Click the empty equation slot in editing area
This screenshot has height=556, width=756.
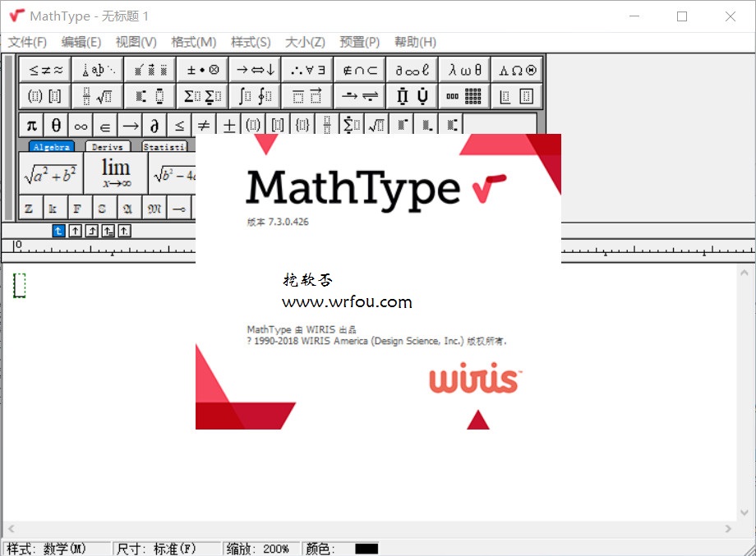pos(19,285)
